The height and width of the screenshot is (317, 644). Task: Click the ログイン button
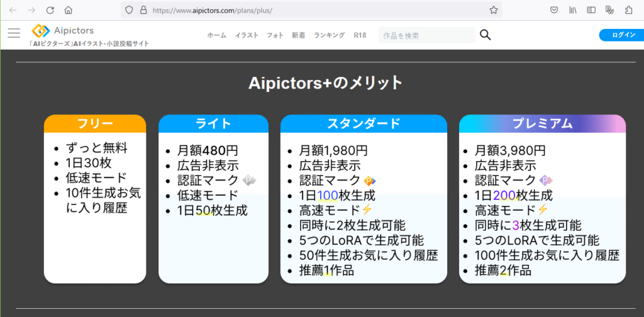click(x=622, y=35)
